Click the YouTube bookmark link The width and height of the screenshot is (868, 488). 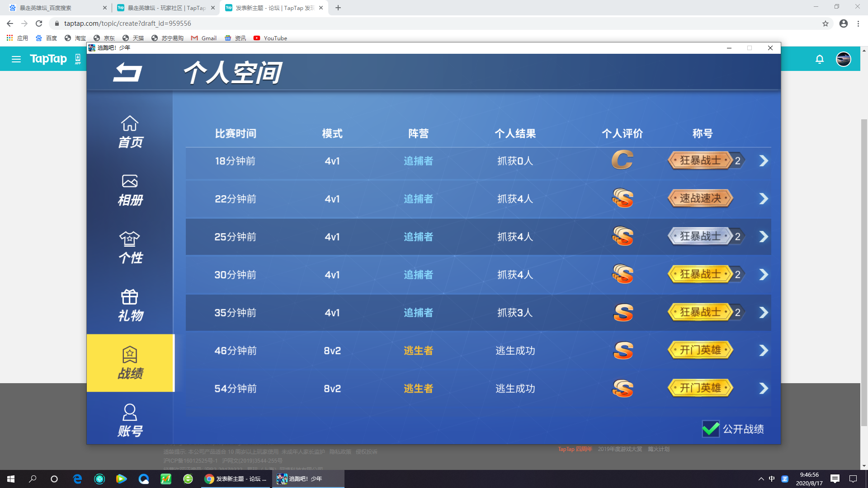(x=270, y=38)
